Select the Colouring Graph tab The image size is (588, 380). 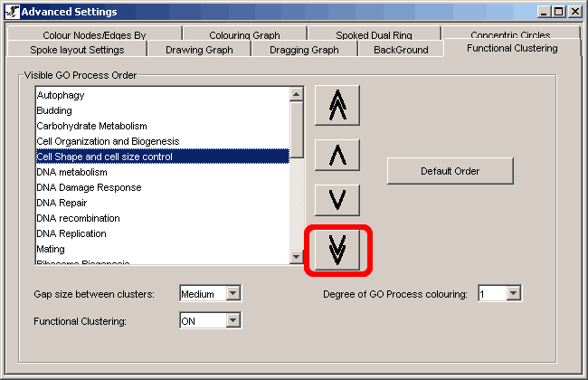pyautogui.click(x=244, y=35)
